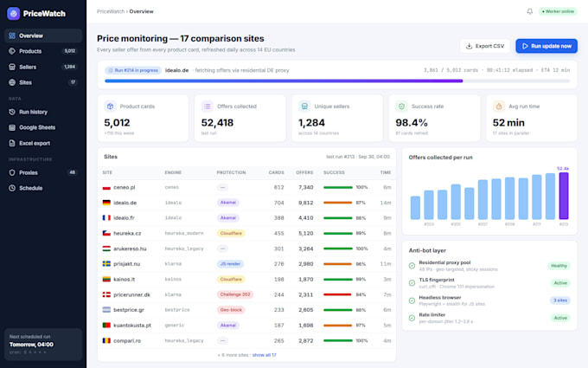Click the JS render tag for prisjakt.nu
Viewport: 588px width, 368px height.
tap(230, 264)
